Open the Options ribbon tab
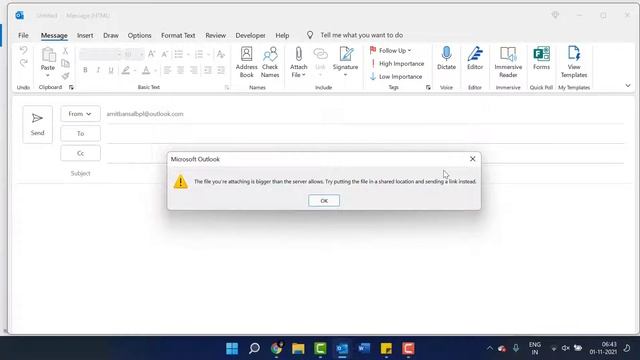The height and width of the screenshot is (360, 640). click(139, 36)
